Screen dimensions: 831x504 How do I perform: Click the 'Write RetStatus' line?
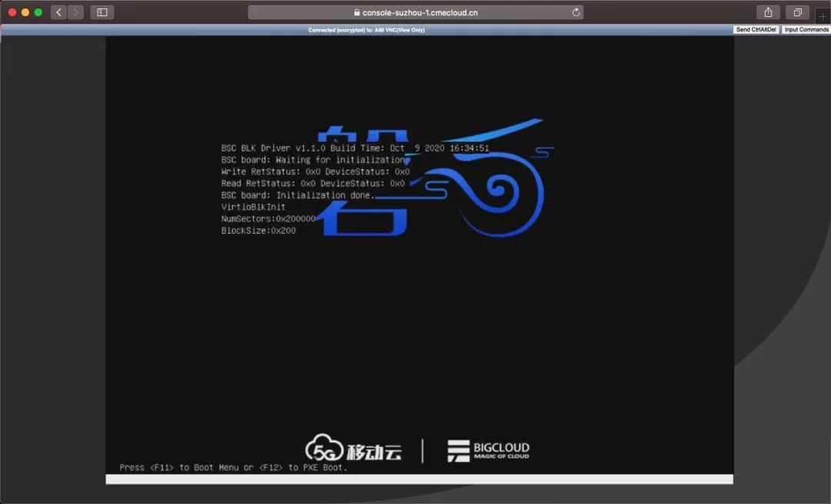coord(315,171)
